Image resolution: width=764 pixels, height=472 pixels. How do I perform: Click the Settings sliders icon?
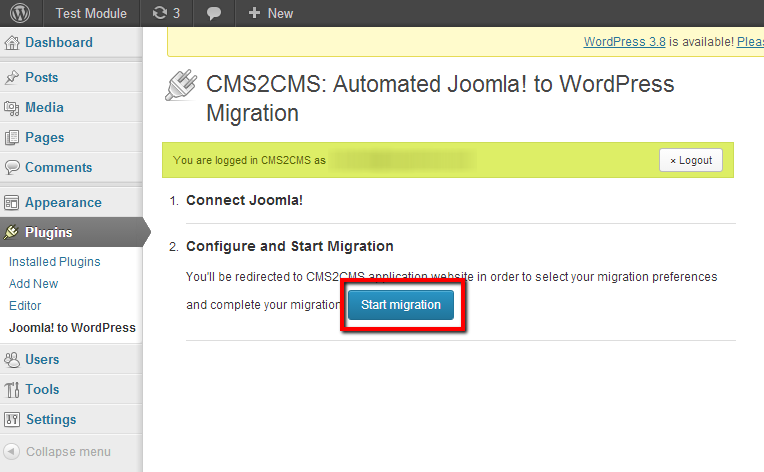[12, 419]
